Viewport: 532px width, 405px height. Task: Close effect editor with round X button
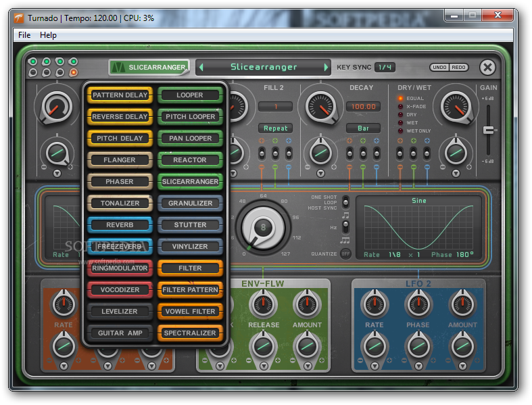[487, 67]
